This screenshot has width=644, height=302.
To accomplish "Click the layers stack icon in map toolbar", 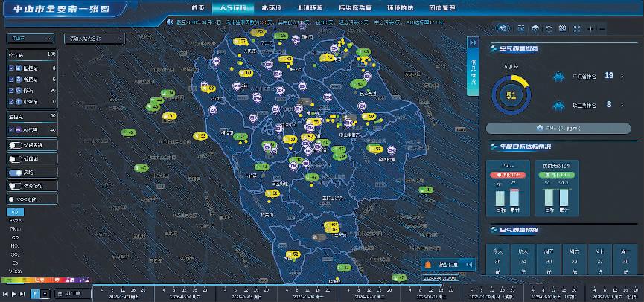I will pyautogui.click(x=534, y=28).
